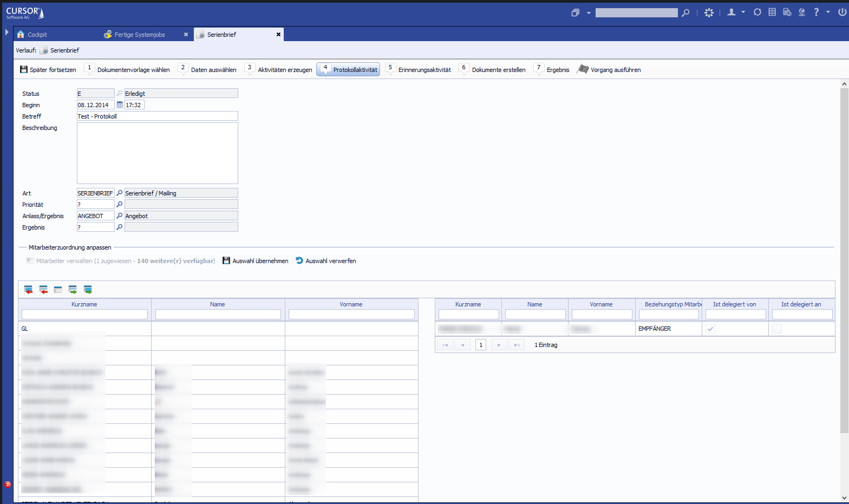This screenshot has height=504, width=849.
Task: Click the refresh icon in top bar
Action: click(757, 12)
